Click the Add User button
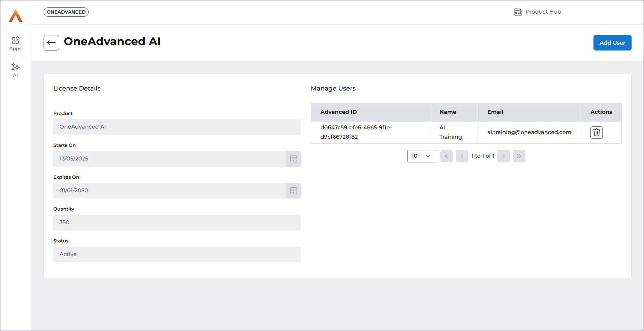644x331 pixels. click(612, 43)
